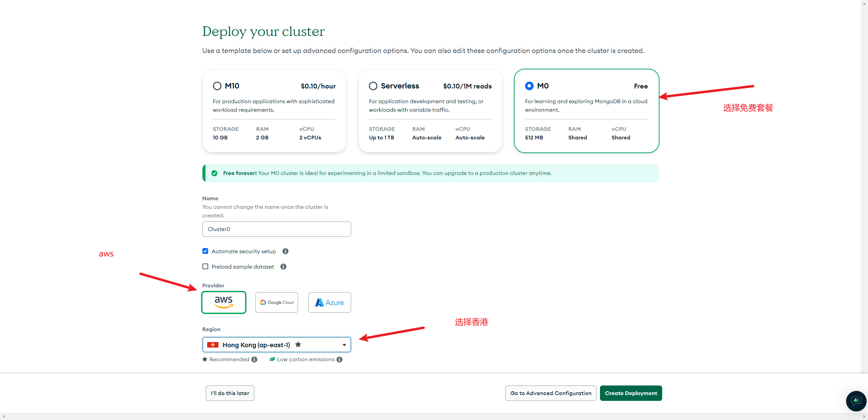The image size is (868, 420).
Task: Click I'll do this later button
Action: pyautogui.click(x=230, y=393)
